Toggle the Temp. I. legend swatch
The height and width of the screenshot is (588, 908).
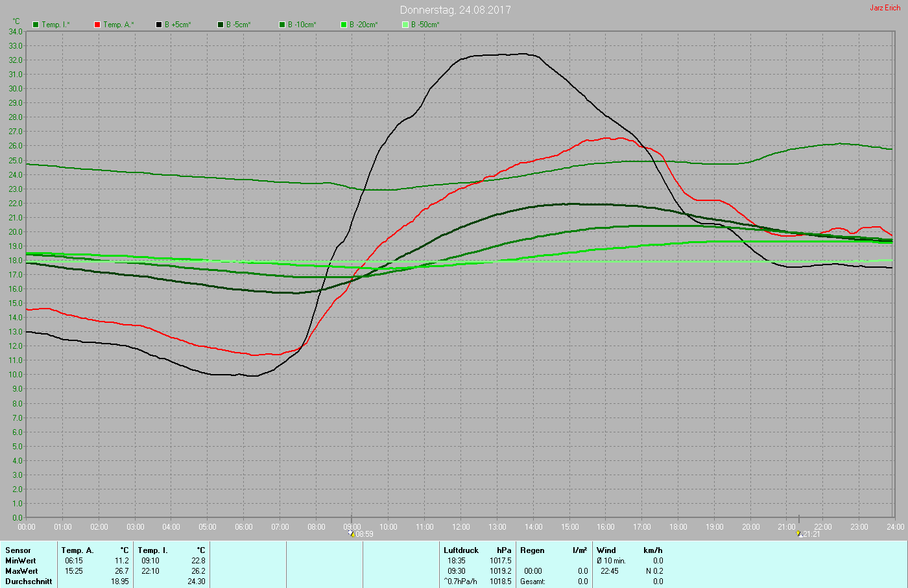click(36, 25)
